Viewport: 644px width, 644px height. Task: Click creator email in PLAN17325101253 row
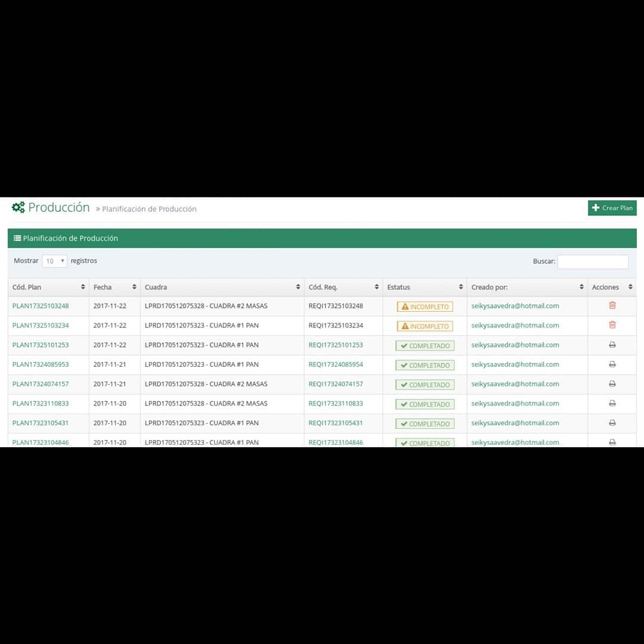click(515, 345)
